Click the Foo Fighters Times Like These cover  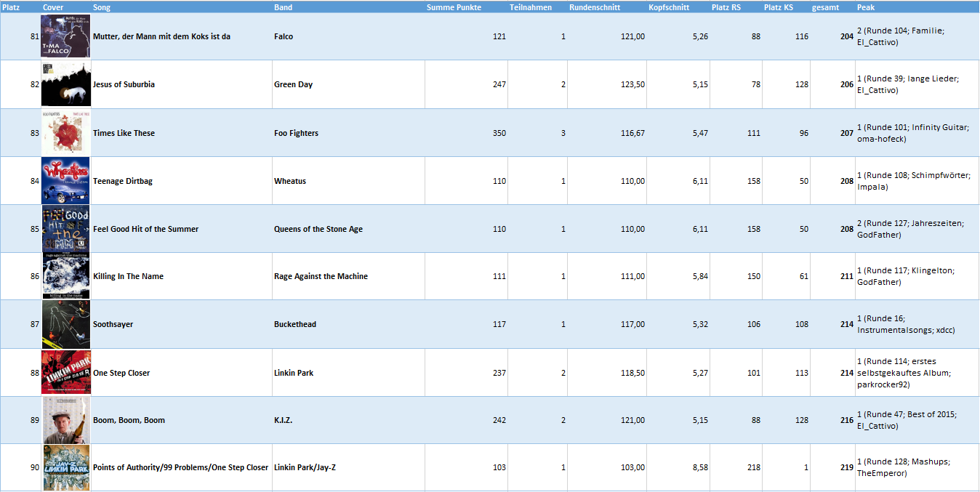(x=65, y=133)
